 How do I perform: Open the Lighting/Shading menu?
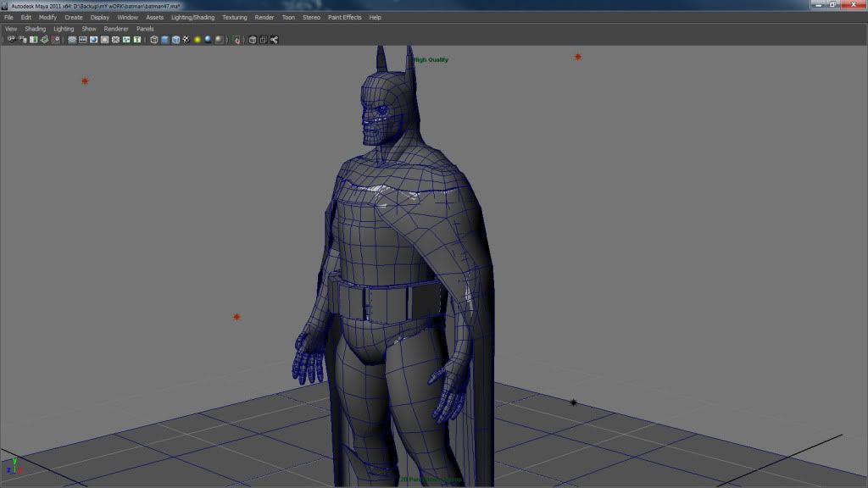tap(194, 17)
